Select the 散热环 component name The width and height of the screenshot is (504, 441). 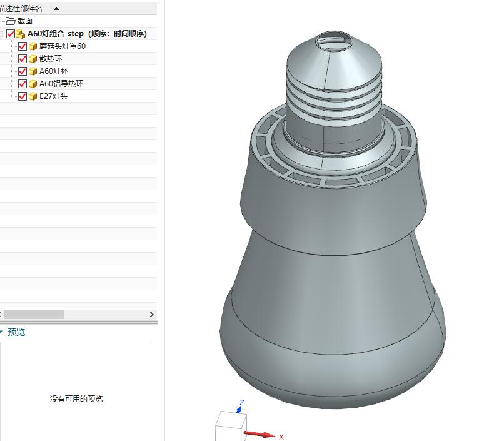51,59
